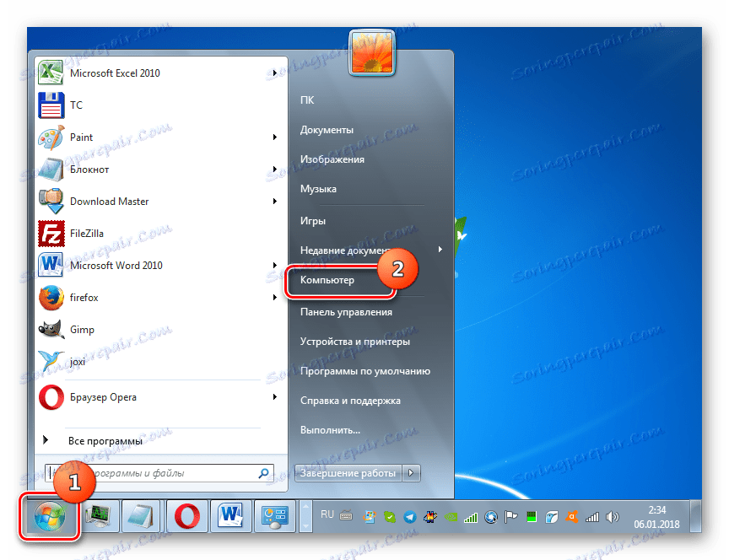Image resolution: width=729 pixels, height=560 pixels.
Task: Click the volume speaker tray icon
Action: [x=613, y=516]
